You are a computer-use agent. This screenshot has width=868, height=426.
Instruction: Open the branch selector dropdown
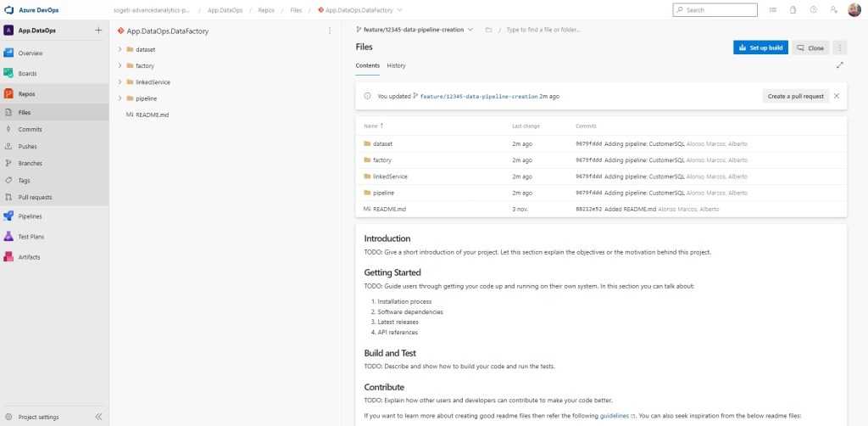pos(415,30)
